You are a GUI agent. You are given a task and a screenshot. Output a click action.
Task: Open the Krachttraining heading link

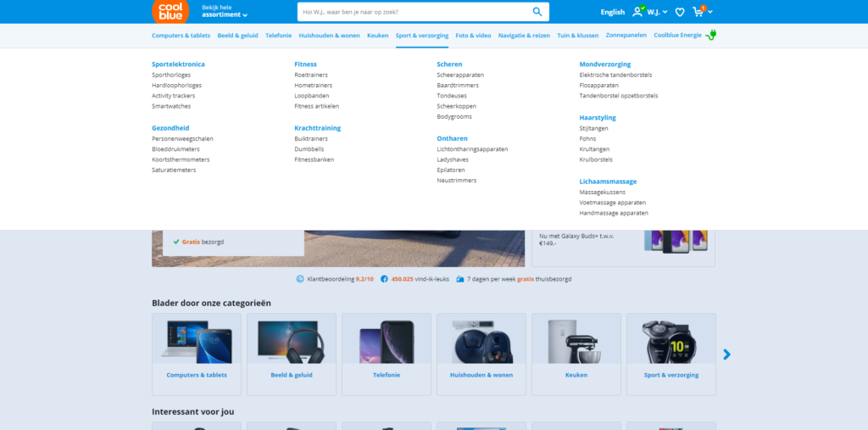tap(318, 128)
